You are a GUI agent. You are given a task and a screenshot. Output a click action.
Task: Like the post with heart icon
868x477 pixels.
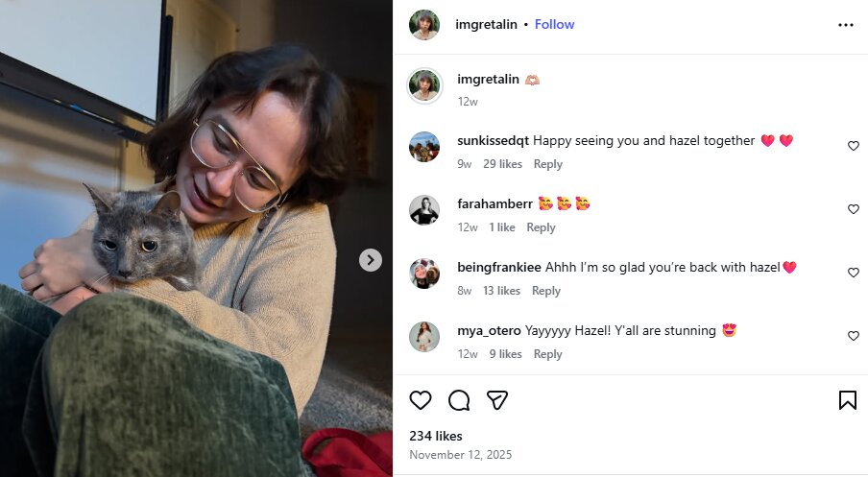click(421, 400)
